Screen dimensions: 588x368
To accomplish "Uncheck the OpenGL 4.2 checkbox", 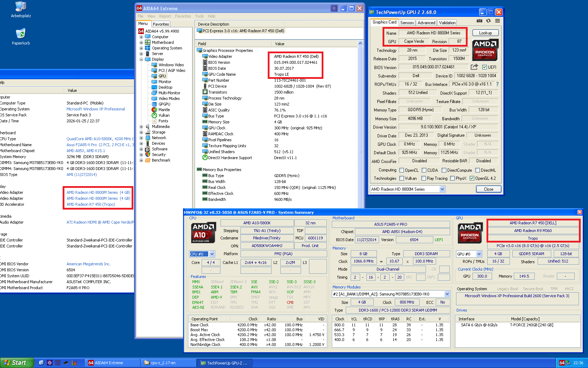I will [x=472, y=178].
